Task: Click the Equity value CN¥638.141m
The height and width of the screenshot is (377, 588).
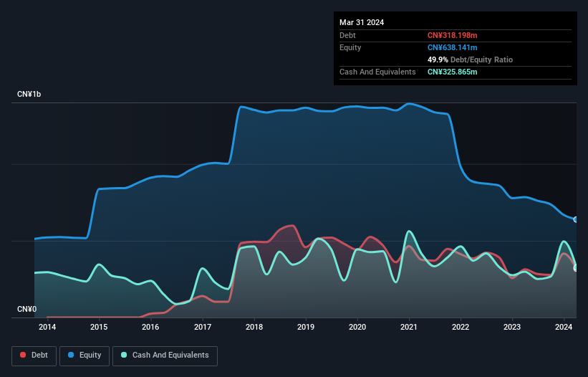Action: pyautogui.click(x=452, y=47)
